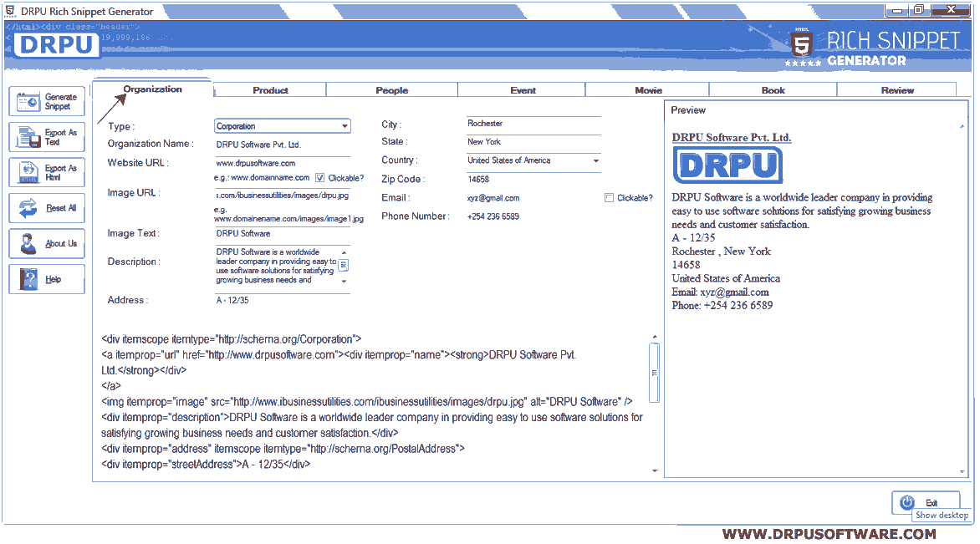
Task: Click the code panel scroll down arrow
Action: click(655, 471)
